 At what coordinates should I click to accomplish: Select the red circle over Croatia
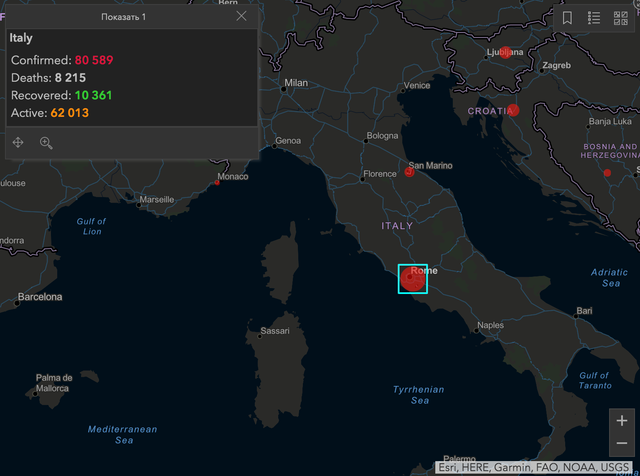point(513,110)
